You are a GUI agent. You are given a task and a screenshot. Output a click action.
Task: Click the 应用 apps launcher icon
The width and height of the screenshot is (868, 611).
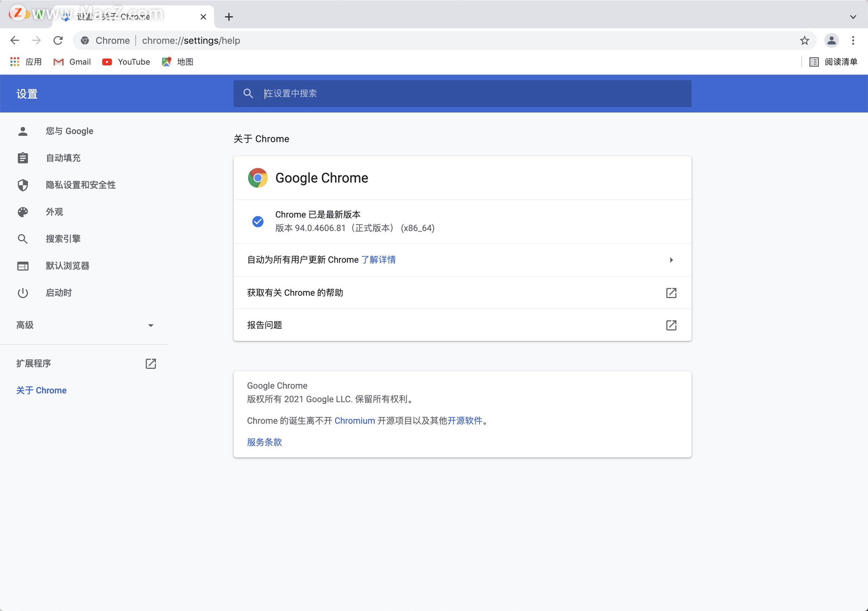pyautogui.click(x=14, y=62)
